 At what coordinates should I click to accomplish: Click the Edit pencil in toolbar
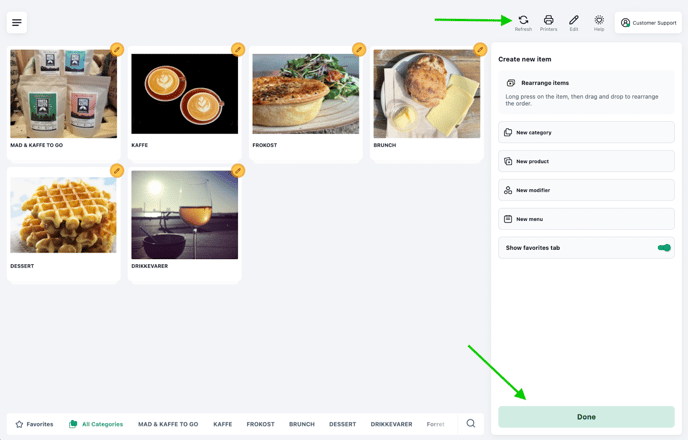coord(574,22)
